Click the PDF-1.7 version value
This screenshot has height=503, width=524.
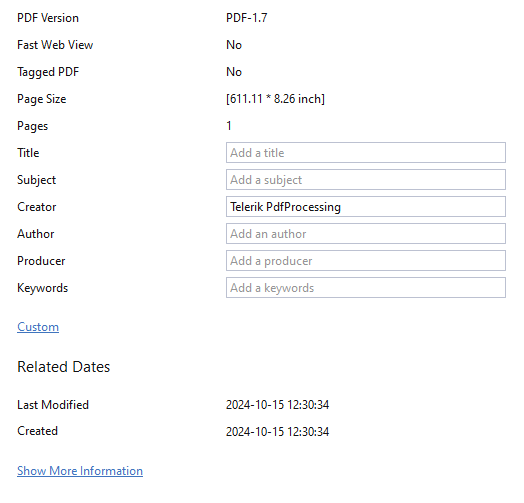[x=247, y=18]
